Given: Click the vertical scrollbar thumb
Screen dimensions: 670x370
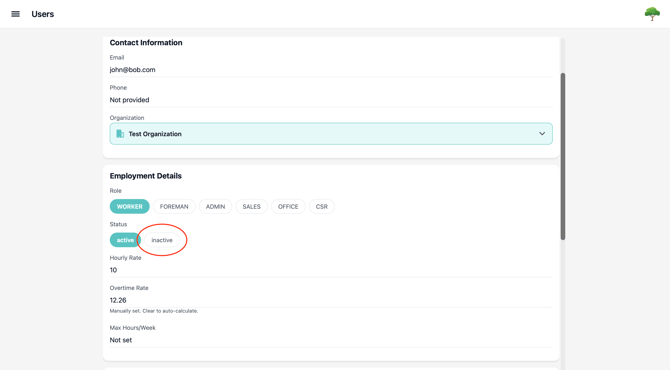Looking at the screenshot, I should click(x=563, y=156).
